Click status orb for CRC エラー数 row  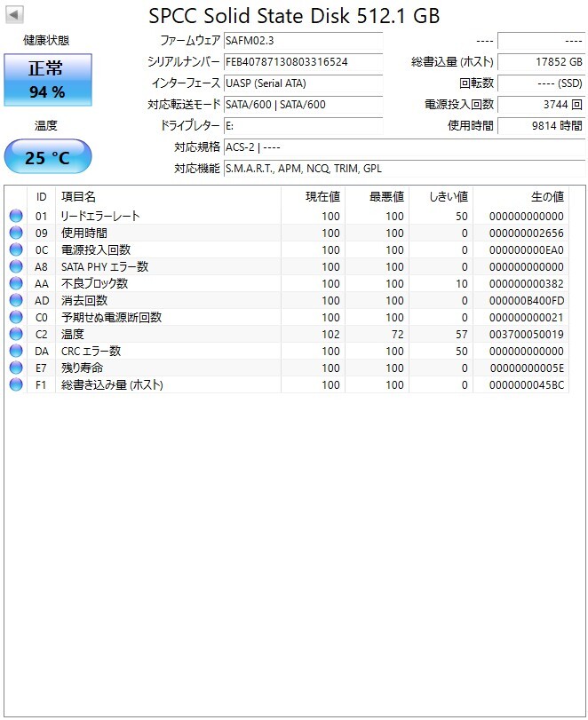[16, 351]
